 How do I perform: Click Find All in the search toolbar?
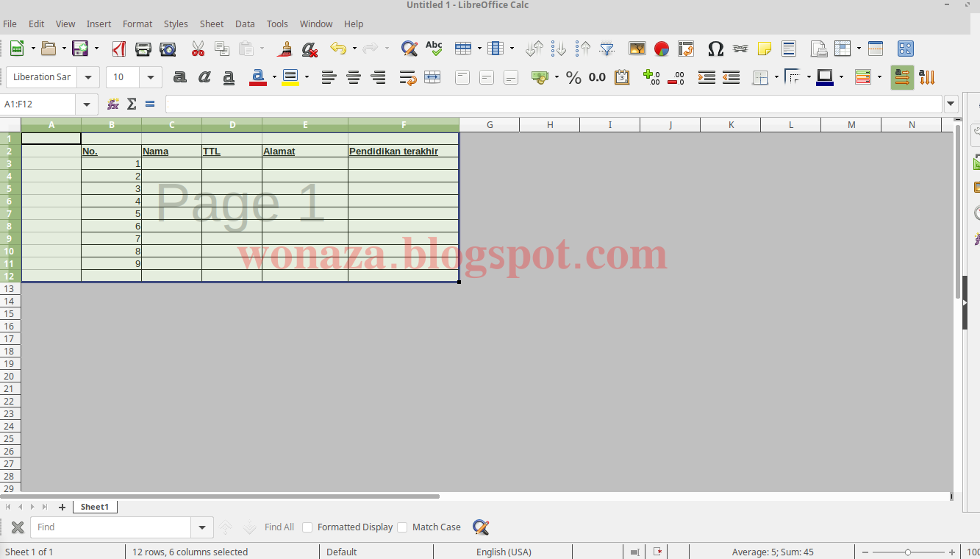279,527
